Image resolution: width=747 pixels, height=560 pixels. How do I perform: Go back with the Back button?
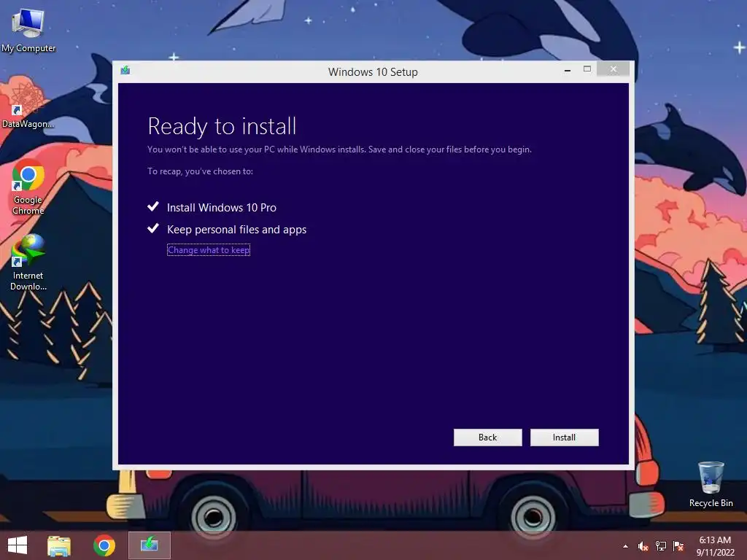[x=487, y=437]
